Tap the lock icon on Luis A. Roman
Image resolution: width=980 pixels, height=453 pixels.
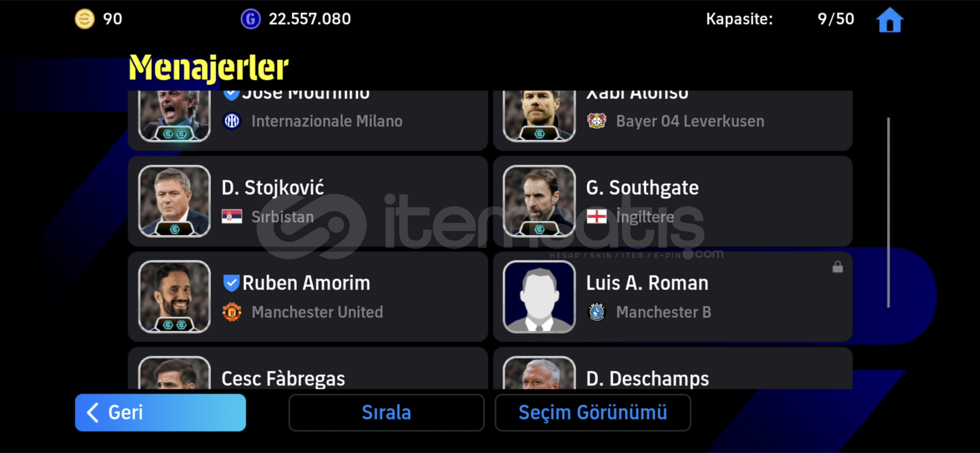point(837,267)
